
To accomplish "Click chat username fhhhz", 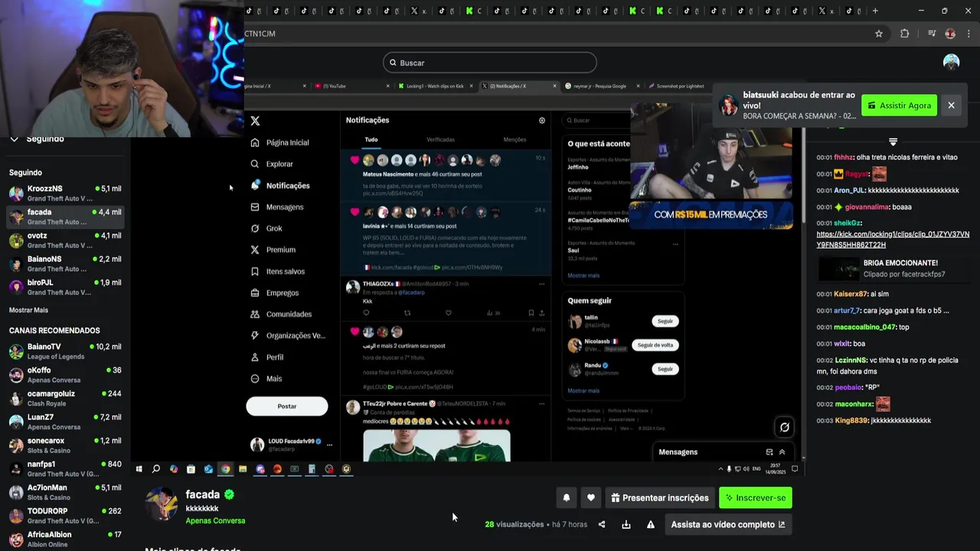I will point(843,157).
